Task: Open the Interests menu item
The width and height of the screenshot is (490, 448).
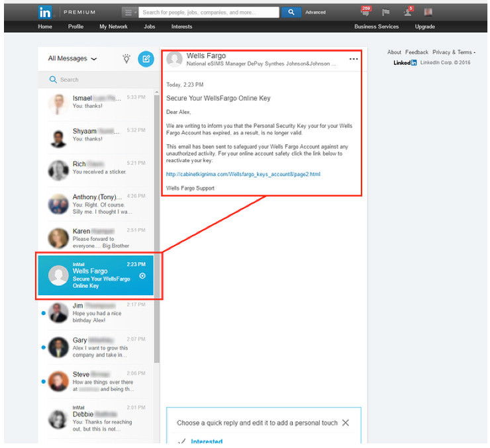Action: click(181, 26)
